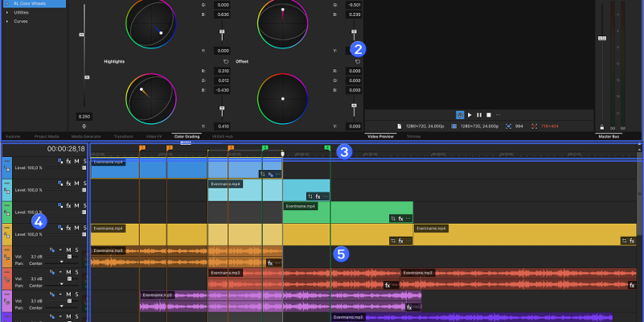This screenshot has width=644, height=322.
Task: Open track motion on the blue video track
Action: [60, 161]
